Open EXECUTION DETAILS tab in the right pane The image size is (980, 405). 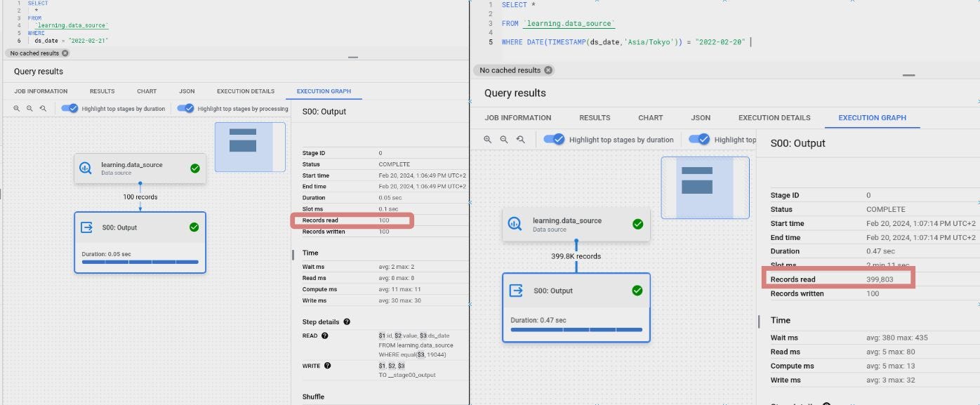[x=774, y=118]
